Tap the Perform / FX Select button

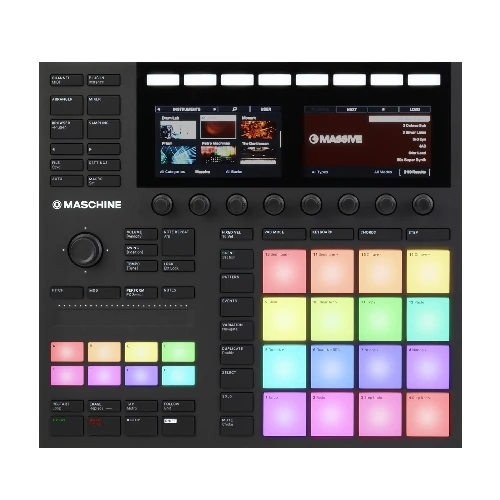point(141,292)
